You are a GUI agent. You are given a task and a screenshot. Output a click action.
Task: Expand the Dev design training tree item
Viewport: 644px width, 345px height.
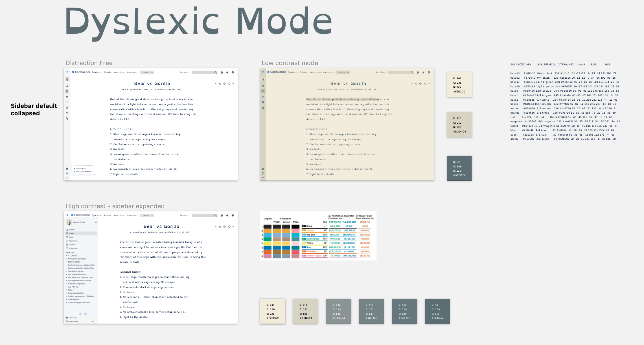[67, 271]
